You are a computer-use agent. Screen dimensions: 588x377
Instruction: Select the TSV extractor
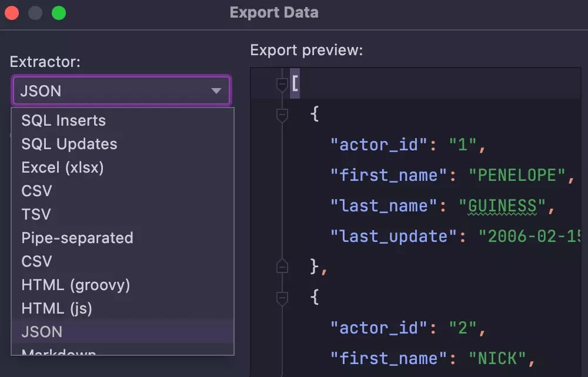[x=35, y=214]
